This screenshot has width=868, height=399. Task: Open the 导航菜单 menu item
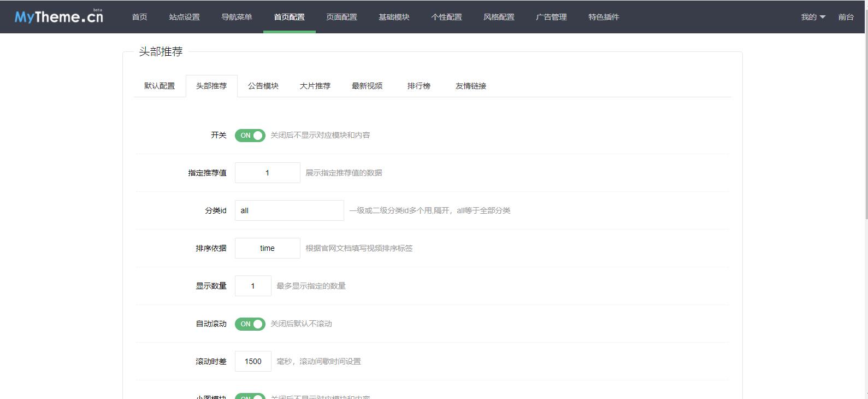tap(237, 17)
